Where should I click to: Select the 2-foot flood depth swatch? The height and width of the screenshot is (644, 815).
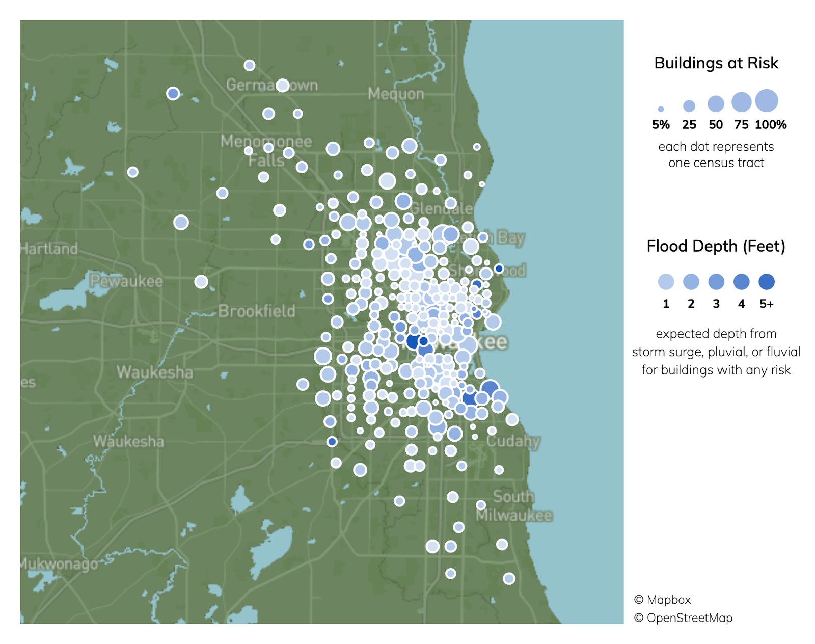pyautogui.click(x=691, y=282)
